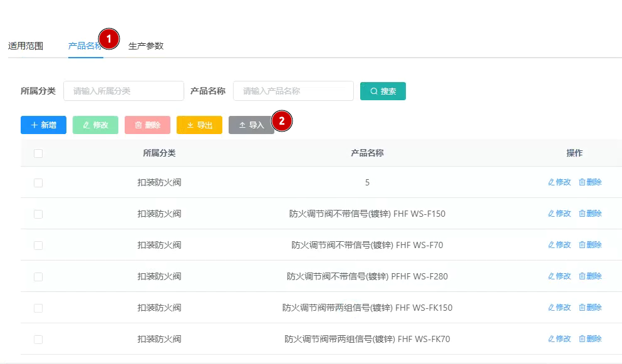
Task: Click the gray 导入 import button
Action: tap(251, 125)
